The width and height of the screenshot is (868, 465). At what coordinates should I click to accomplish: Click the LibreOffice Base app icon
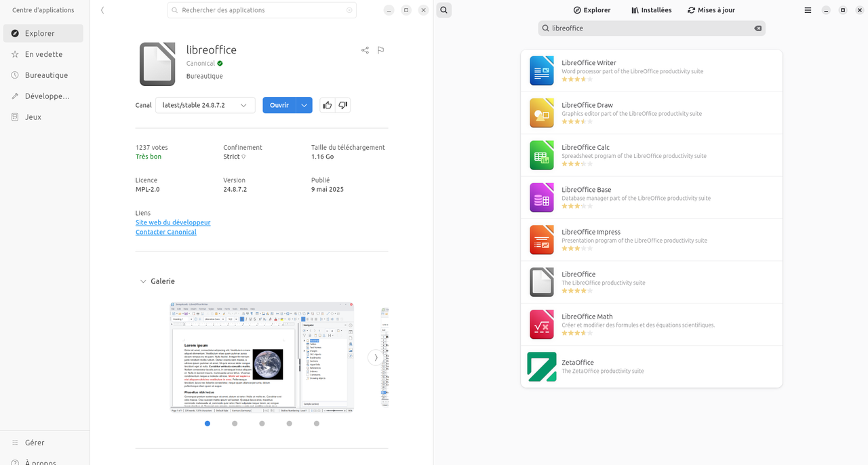coord(542,198)
